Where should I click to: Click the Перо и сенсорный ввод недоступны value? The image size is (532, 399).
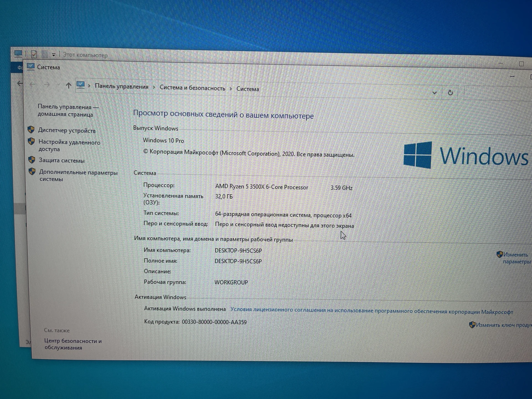[x=284, y=225]
